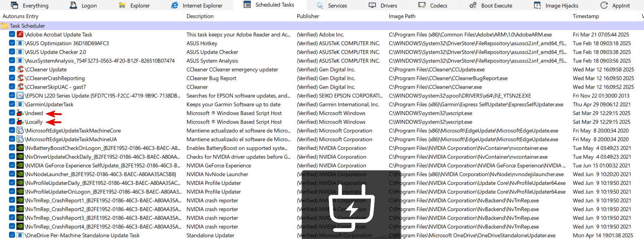644x239 pixels.
Task: Click the NvTmRep_CrashReport1 NVIDIA icon
Action: 20,200
